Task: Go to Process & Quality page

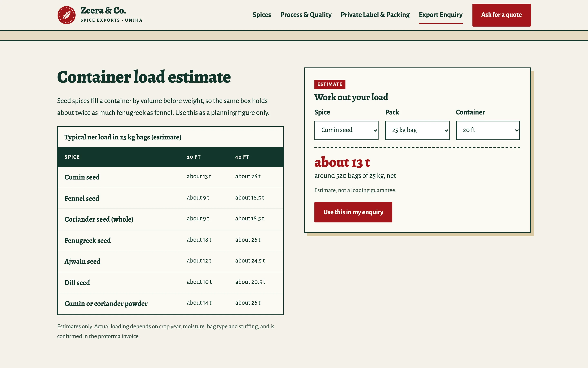Action: (306, 15)
